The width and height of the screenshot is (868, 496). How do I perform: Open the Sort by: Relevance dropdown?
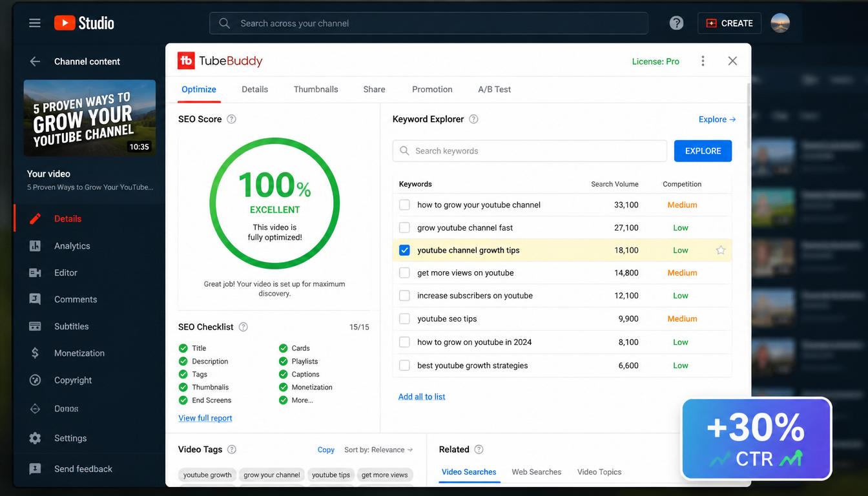click(378, 449)
